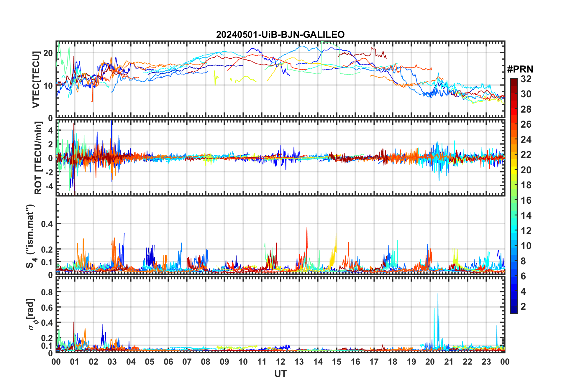
Task: Click tick label 26 on the PRN colorbar
Action: [x=526, y=124]
